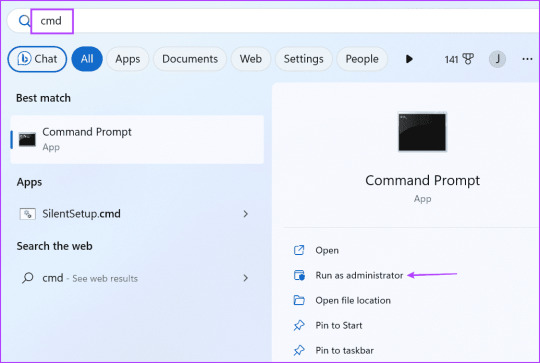Click the Command Prompt large preview icon
The height and width of the screenshot is (363, 540).
click(x=422, y=132)
